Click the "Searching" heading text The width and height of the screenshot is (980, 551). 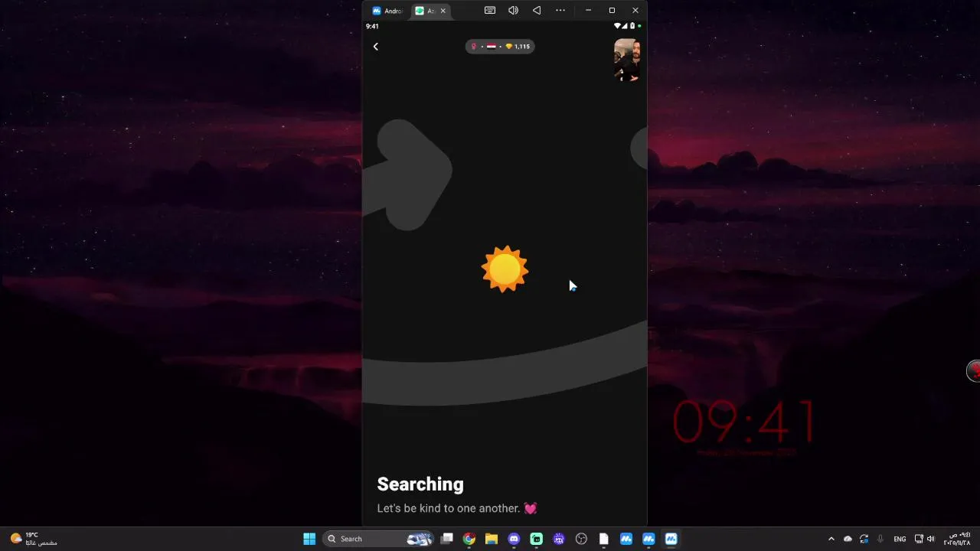[x=420, y=484]
